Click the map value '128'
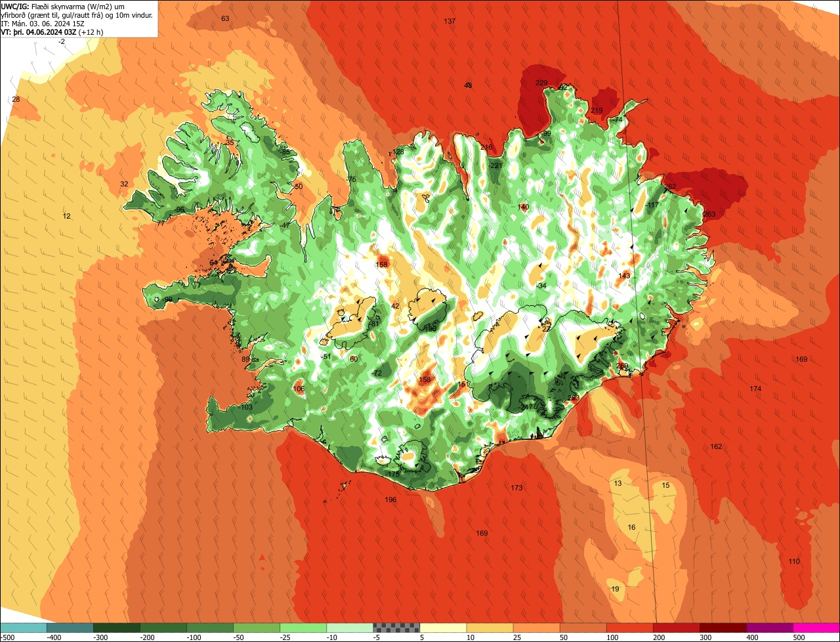 point(398,152)
